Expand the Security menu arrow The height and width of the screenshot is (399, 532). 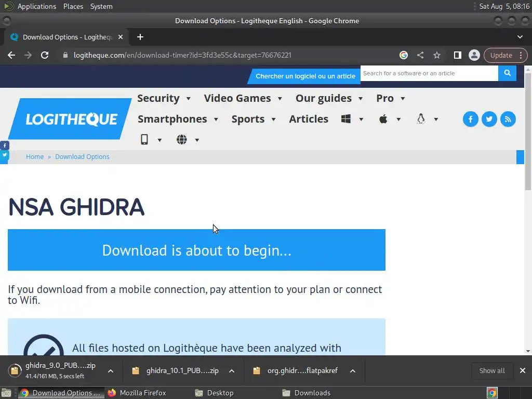188,99
